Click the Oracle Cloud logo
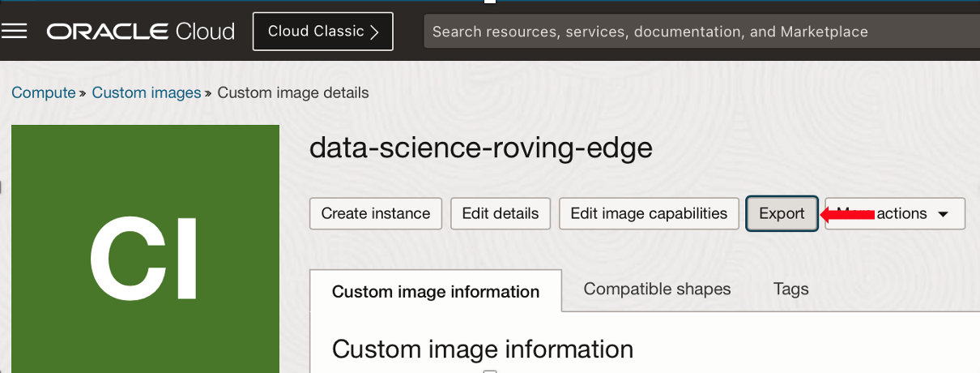The width and height of the screenshot is (980, 373). coord(141,32)
